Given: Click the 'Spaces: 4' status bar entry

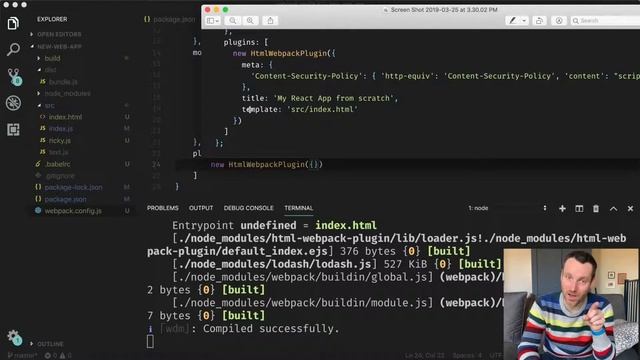Looking at the screenshot, I should pos(467,356).
